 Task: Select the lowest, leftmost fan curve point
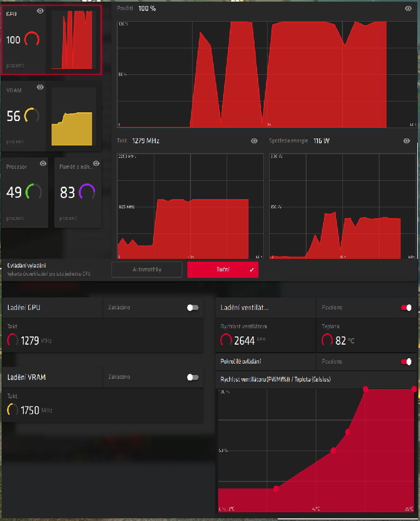click(276, 489)
